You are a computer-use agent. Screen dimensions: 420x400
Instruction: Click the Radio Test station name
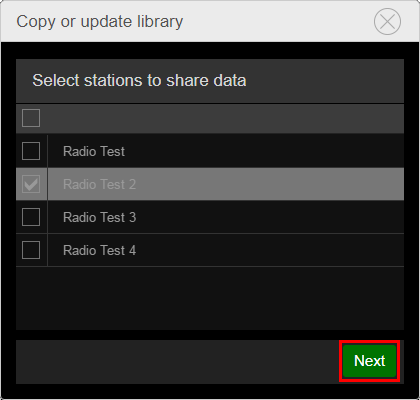(94, 151)
